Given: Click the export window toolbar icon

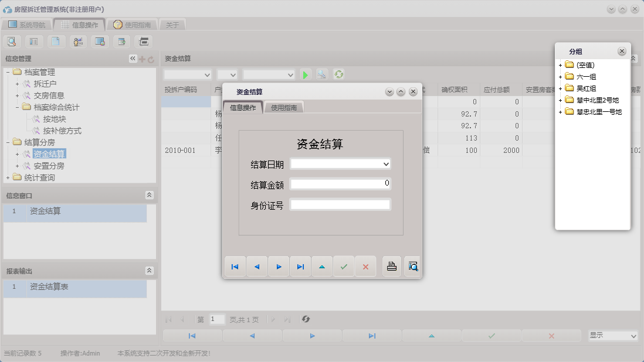Looking at the screenshot, I should (121, 42).
